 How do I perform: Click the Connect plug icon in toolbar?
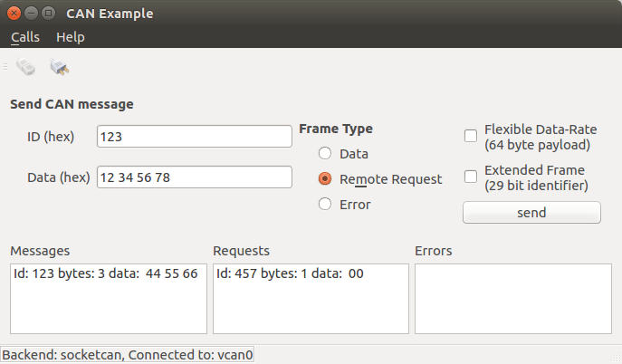pos(26,67)
